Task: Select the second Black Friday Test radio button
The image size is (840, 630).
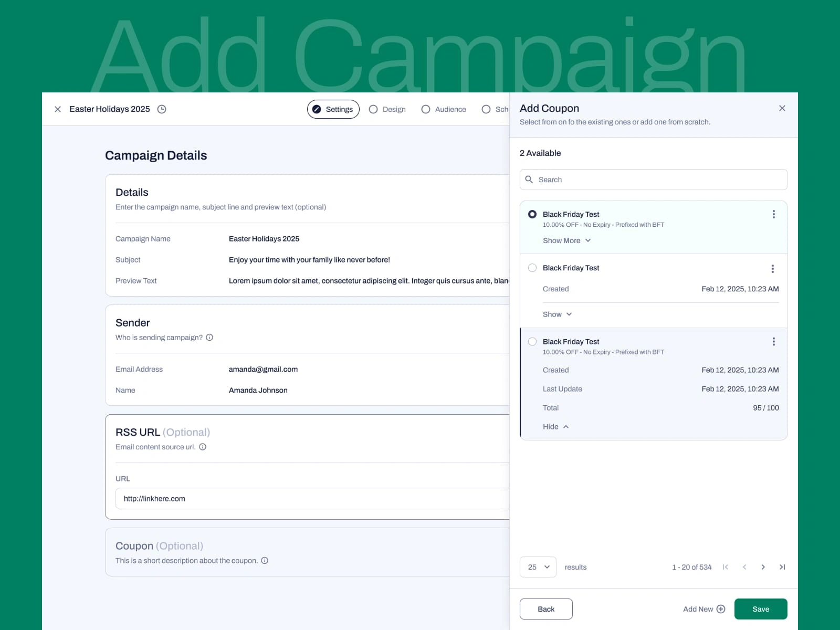Action: click(x=532, y=268)
